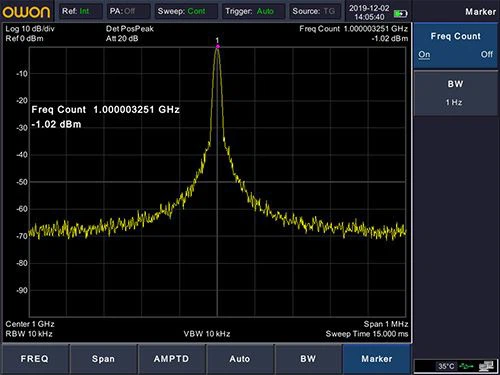Screen dimensions: 500x375
Task: Click top-right Freq Count 1.000003251 GHz readout
Action: (353, 29)
